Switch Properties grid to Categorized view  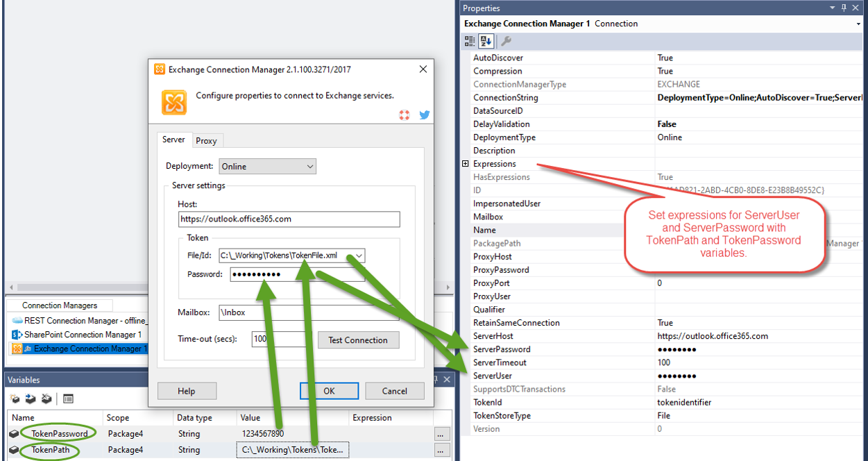point(470,42)
